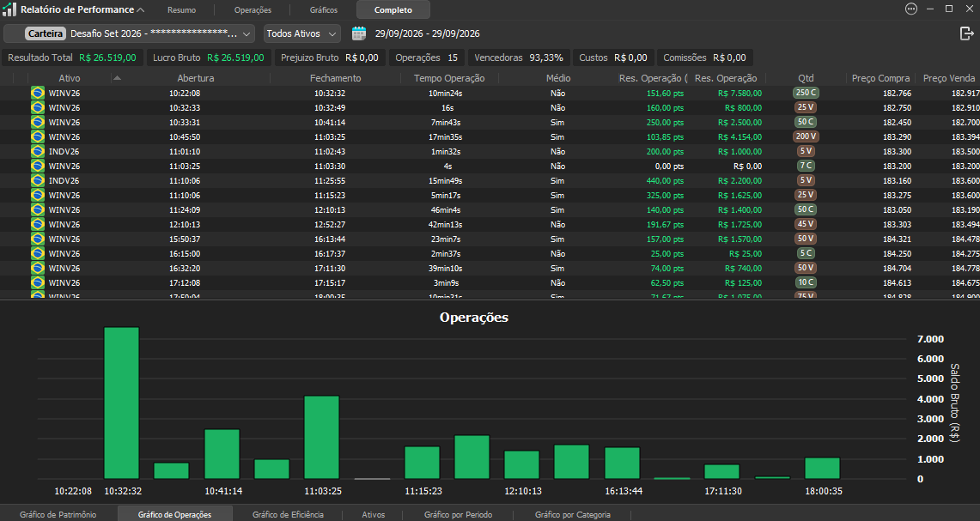The width and height of the screenshot is (980, 521).
Task: Click the Vencedoras 93,33% statistic
Action: click(x=519, y=58)
